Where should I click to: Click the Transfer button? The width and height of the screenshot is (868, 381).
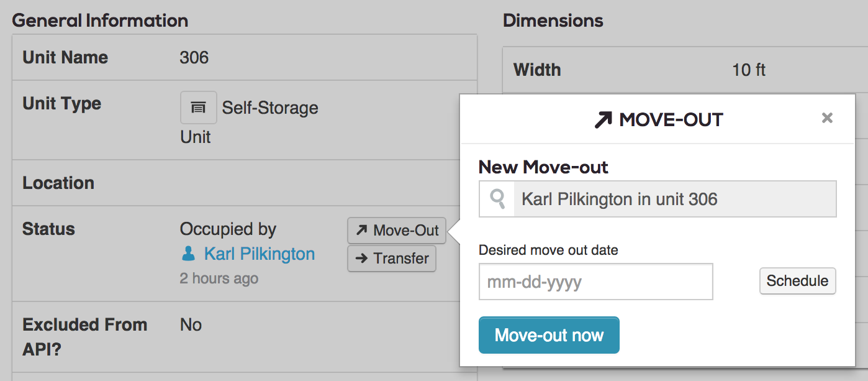coord(392,259)
